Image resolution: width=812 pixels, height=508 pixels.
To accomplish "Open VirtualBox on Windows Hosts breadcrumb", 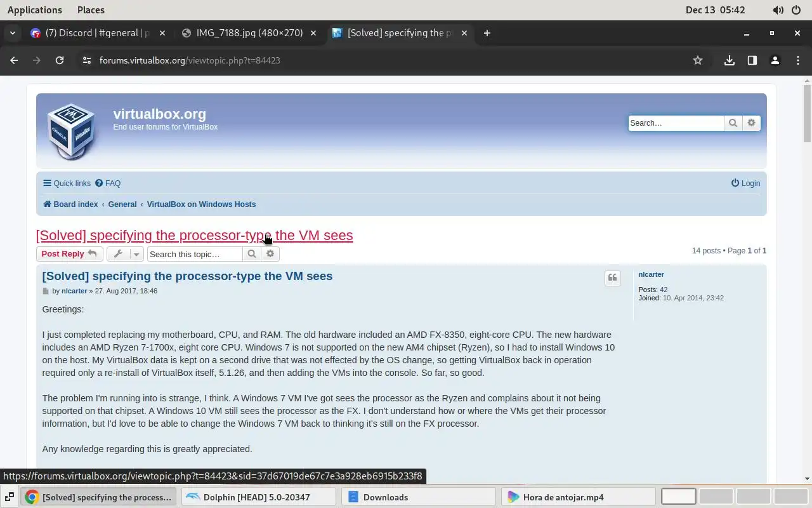I will [x=201, y=204].
